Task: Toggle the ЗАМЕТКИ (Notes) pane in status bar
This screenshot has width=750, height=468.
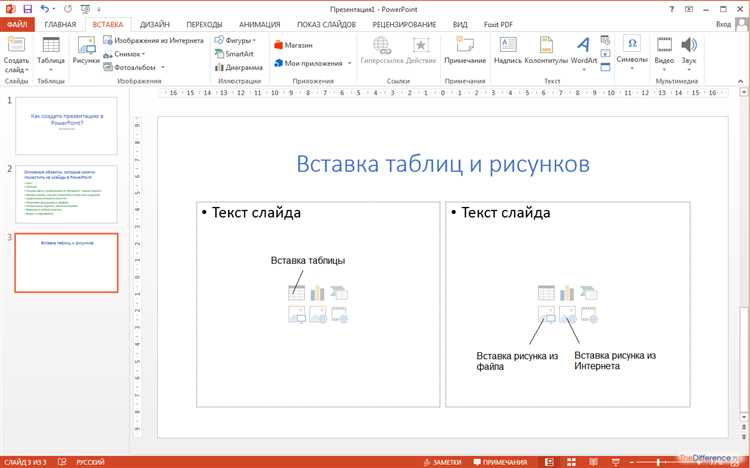Action: tap(445, 462)
